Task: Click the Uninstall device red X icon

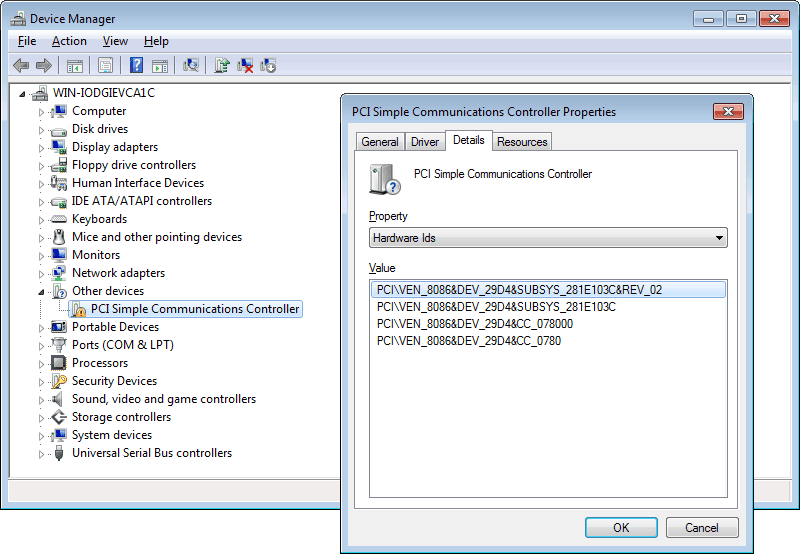Action: (x=245, y=65)
